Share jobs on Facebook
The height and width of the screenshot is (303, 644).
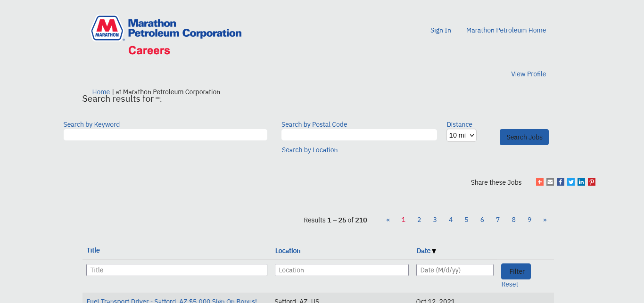(561, 182)
